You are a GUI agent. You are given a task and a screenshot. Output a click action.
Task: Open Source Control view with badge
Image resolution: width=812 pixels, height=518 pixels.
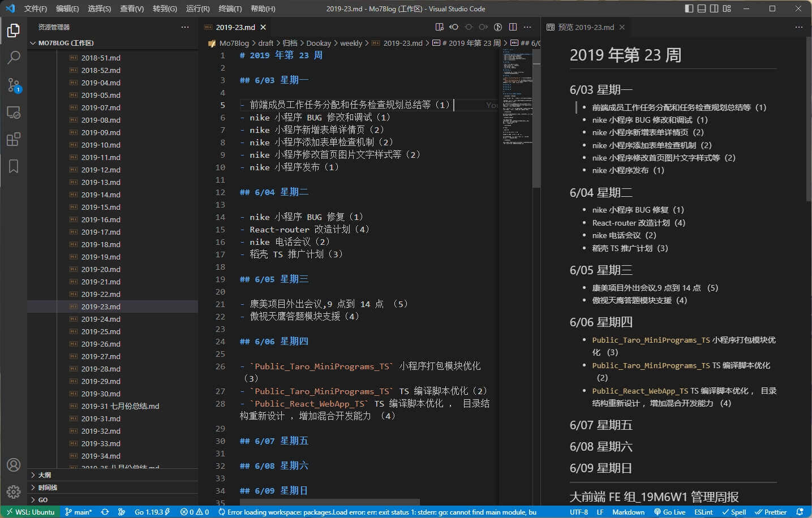(x=14, y=85)
